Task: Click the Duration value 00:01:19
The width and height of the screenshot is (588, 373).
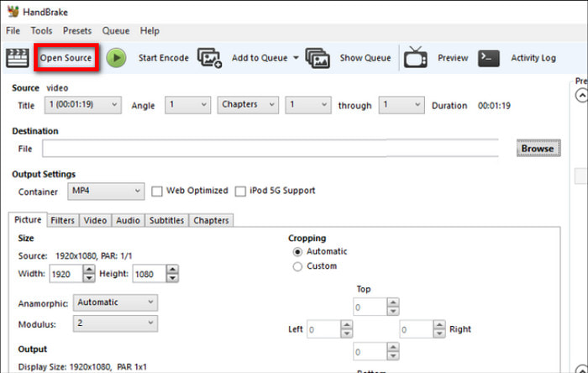Action: click(x=494, y=106)
